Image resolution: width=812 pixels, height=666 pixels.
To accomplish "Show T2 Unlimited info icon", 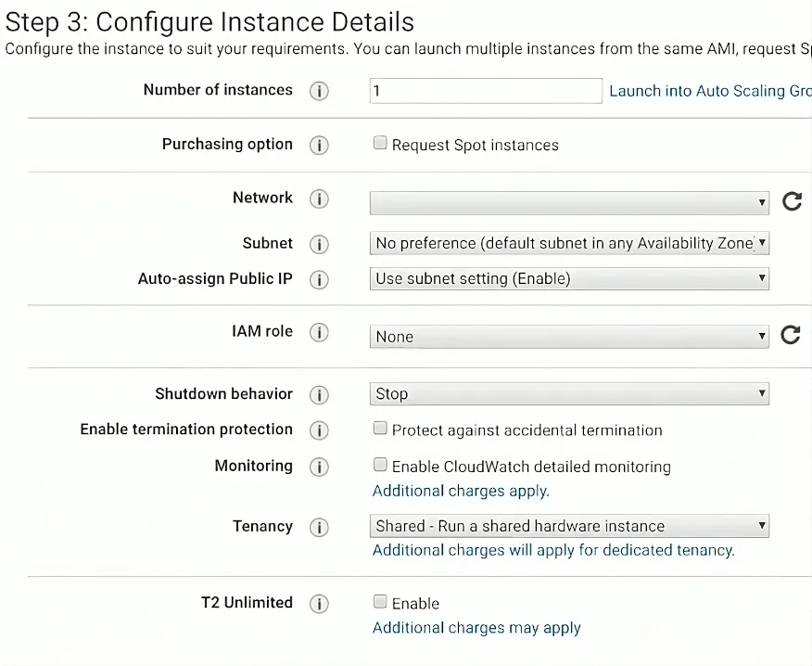I will pos(319,604).
